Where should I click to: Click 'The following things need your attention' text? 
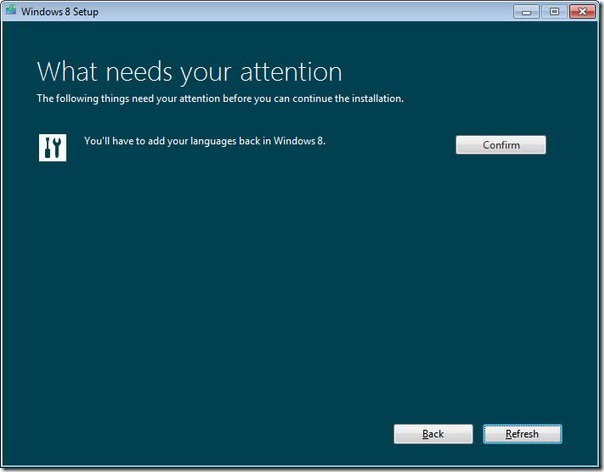(x=128, y=99)
